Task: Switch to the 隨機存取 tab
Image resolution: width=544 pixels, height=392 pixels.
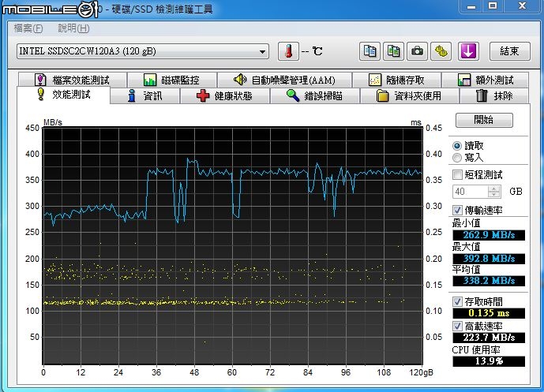Action: pyautogui.click(x=396, y=80)
